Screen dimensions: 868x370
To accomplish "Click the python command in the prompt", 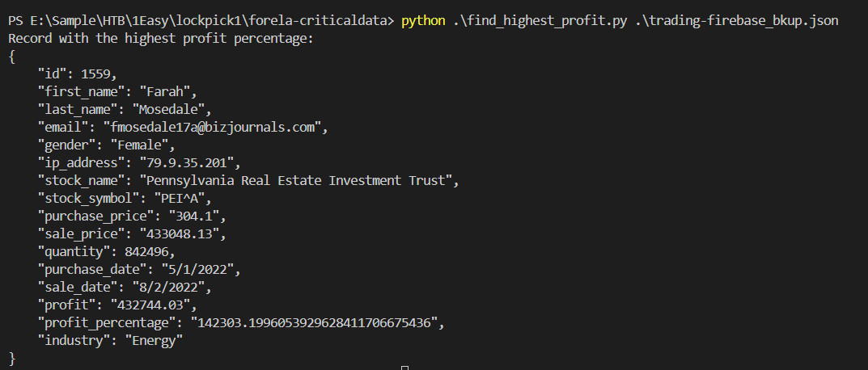I will click(x=422, y=20).
